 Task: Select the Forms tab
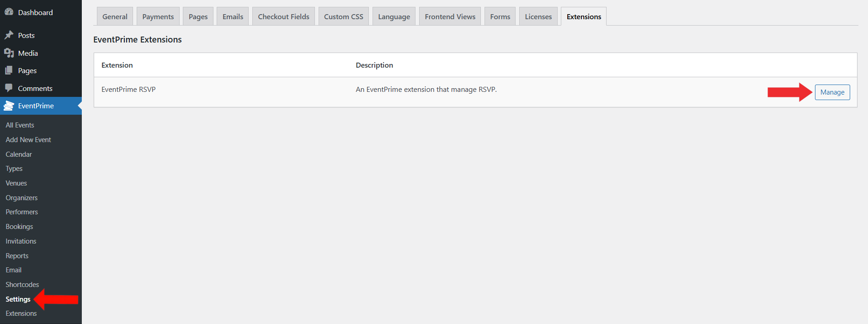(x=500, y=16)
